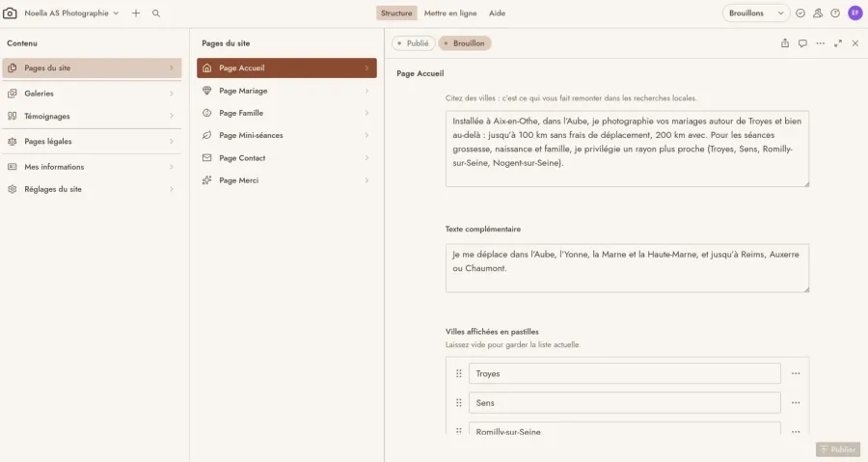Image resolution: width=868 pixels, height=462 pixels.
Task: Click the camera logo icon
Action: coord(10,13)
